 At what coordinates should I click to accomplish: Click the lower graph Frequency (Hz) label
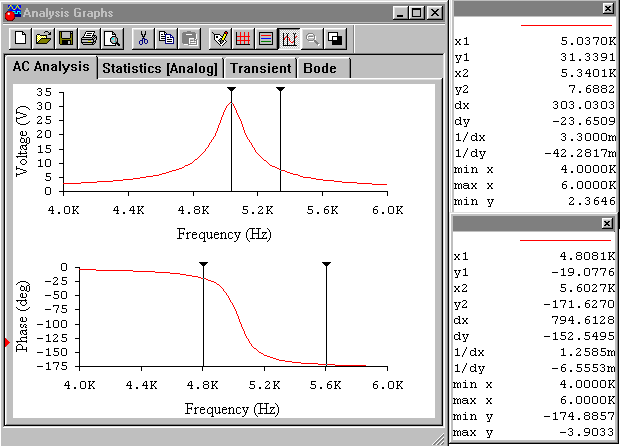point(232,409)
